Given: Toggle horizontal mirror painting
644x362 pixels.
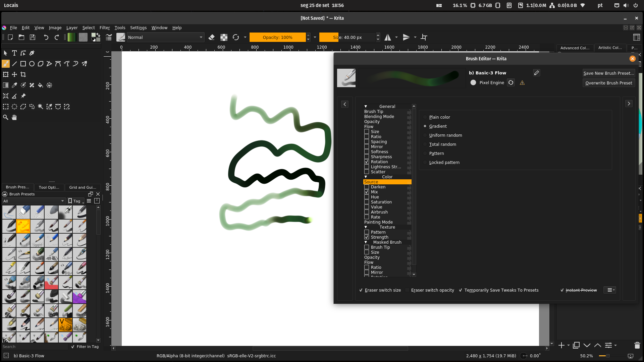Looking at the screenshot, I should (388, 37).
